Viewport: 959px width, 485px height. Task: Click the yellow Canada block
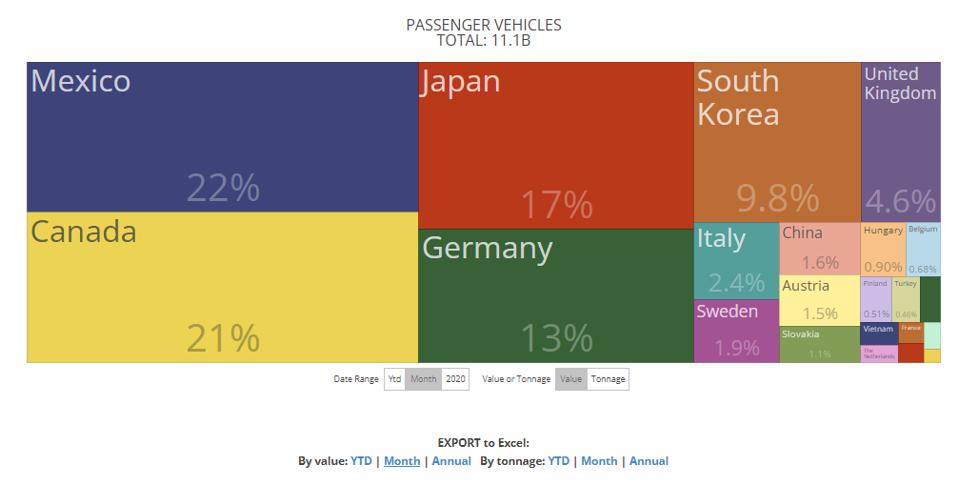click(222, 287)
